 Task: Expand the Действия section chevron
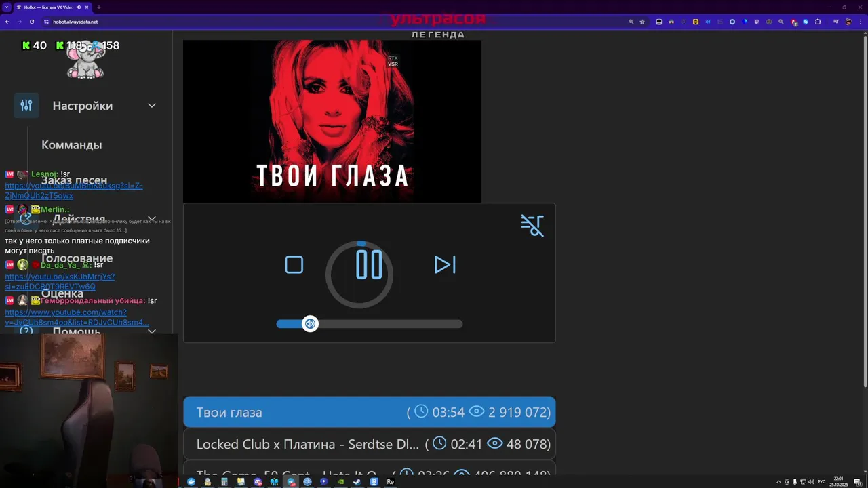tap(152, 220)
